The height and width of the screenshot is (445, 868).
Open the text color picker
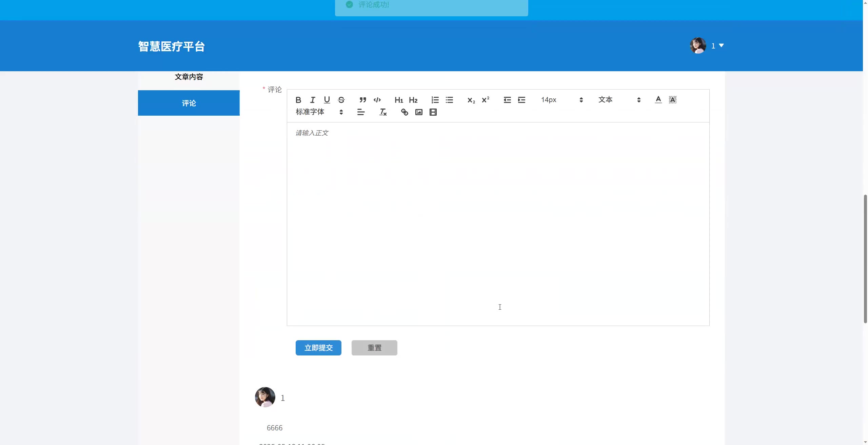(x=658, y=100)
